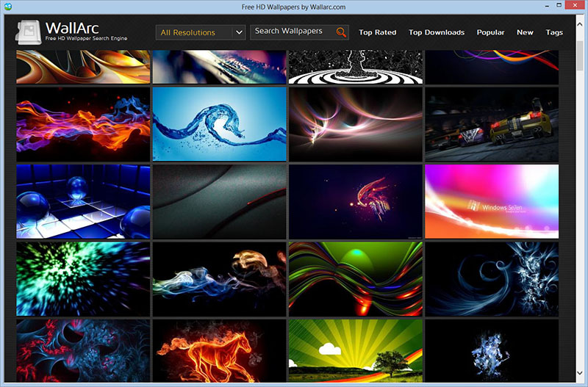The image size is (588, 387).
Task: Choose the black and white spiral wallpaper
Action: [x=356, y=68]
